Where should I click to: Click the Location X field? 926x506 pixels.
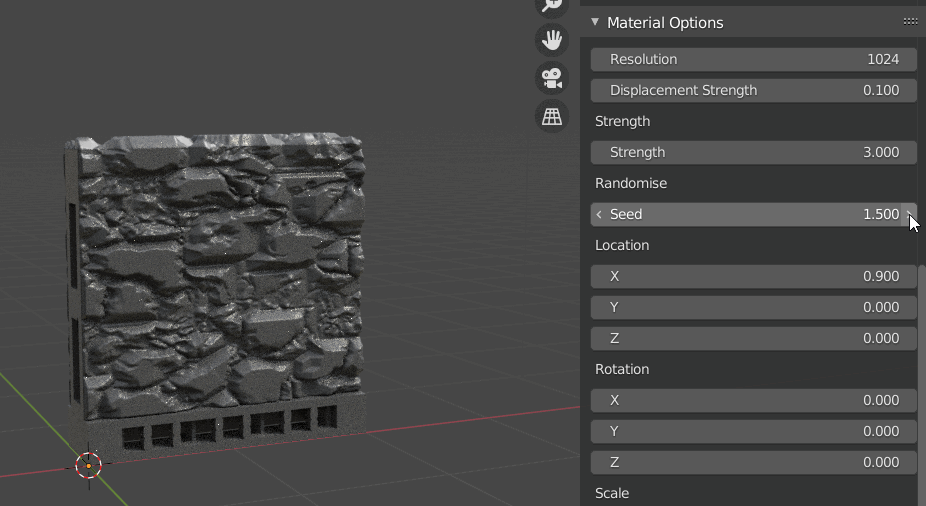point(754,276)
